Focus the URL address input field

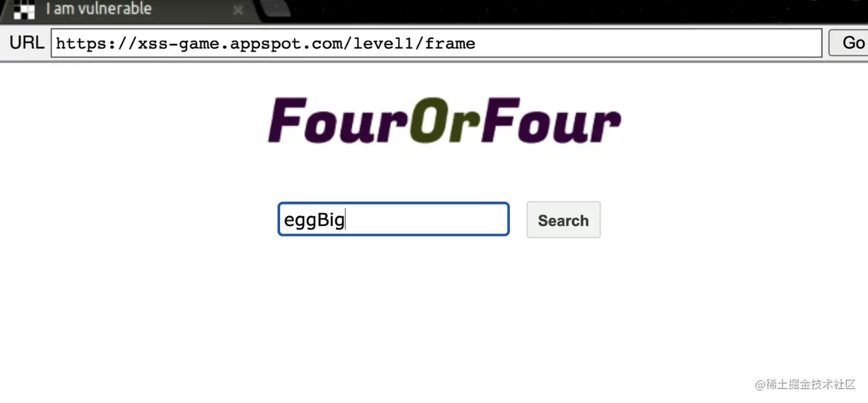(x=437, y=43)
